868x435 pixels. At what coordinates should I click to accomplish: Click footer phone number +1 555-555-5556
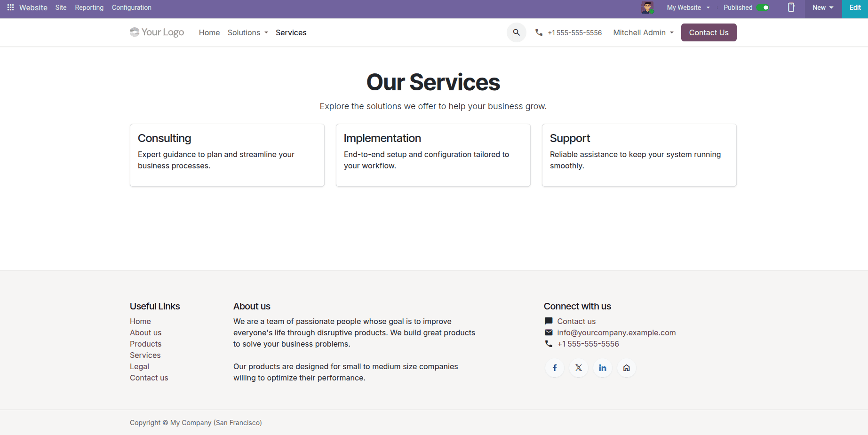pyautogui.click(x=588, y=344)
